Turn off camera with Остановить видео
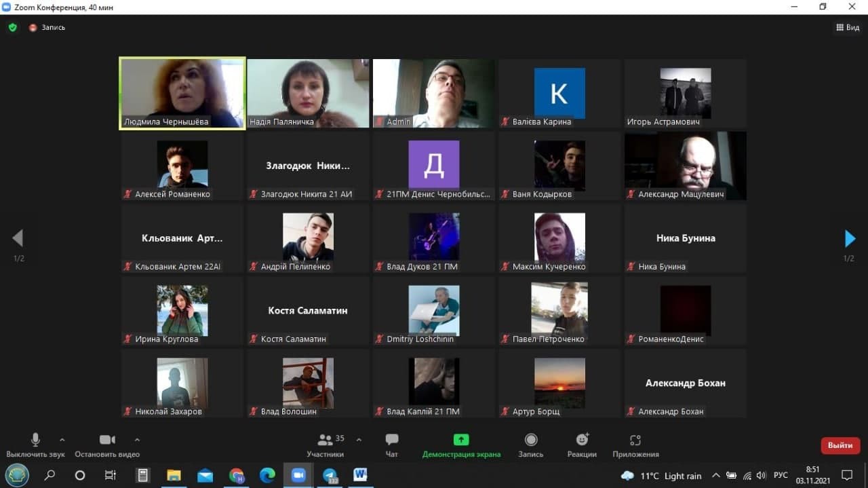The image size is (868, 488). (x=107, y=445)
